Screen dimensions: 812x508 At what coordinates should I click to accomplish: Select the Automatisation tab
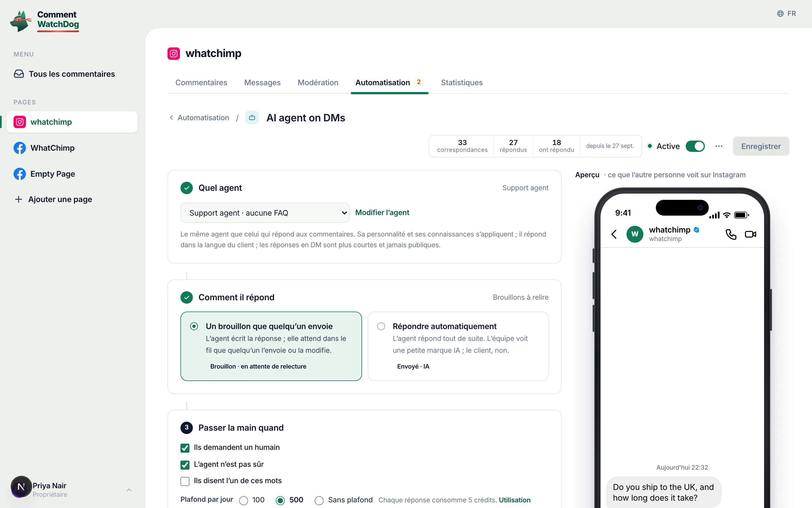click(x=389, y=83)
